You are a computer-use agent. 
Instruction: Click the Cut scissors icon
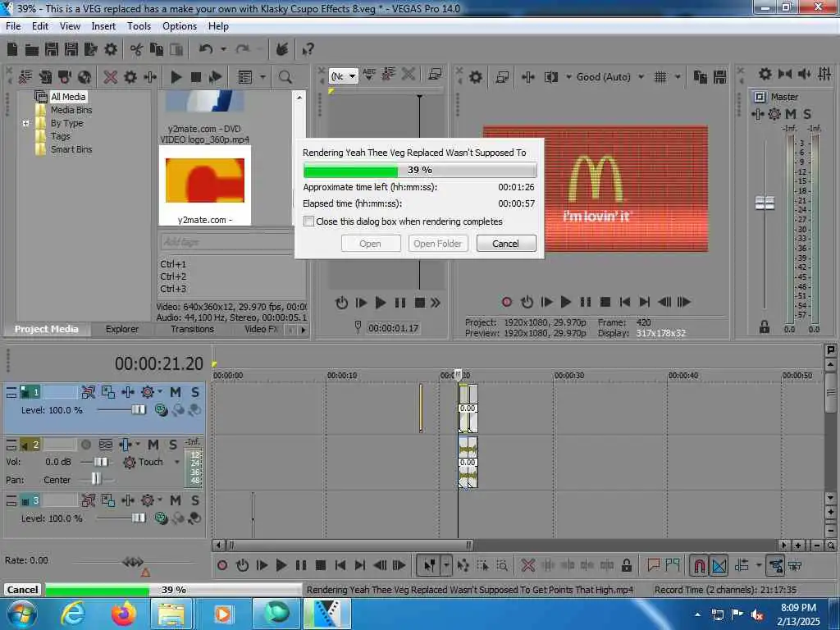(137, 50)
